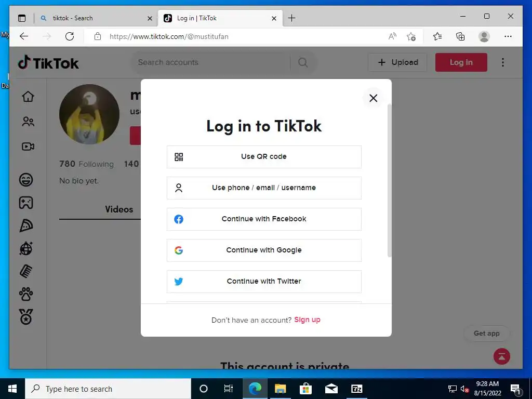
Task: Open Collections panel
Action: [460, 37]
